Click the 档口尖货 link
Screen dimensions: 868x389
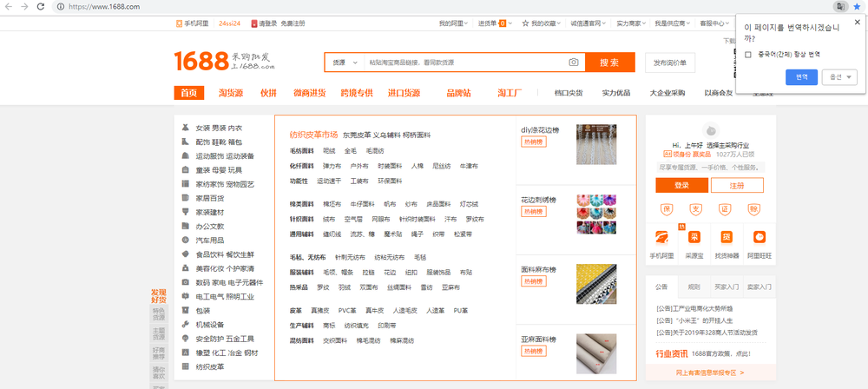tap(569, 93)
